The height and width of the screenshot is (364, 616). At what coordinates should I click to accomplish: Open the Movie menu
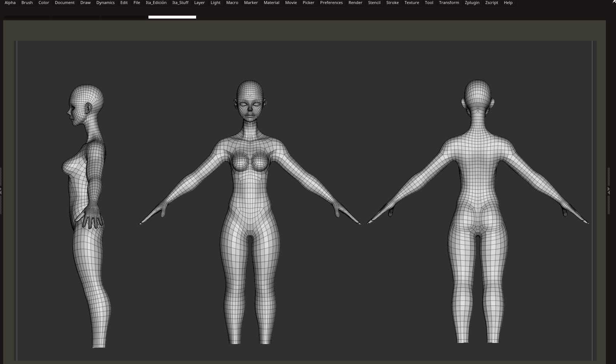[291, 3]
